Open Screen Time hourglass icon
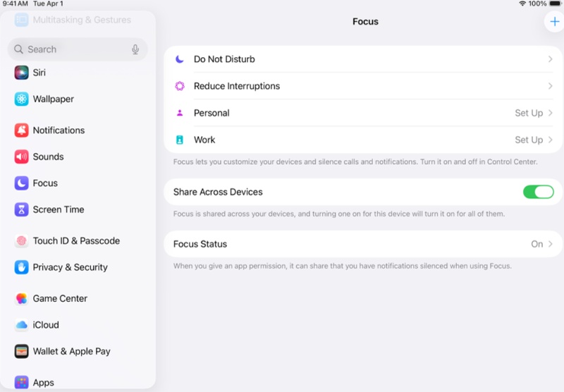The height and width of the screenshot is (392, 564). coord(22,209)
